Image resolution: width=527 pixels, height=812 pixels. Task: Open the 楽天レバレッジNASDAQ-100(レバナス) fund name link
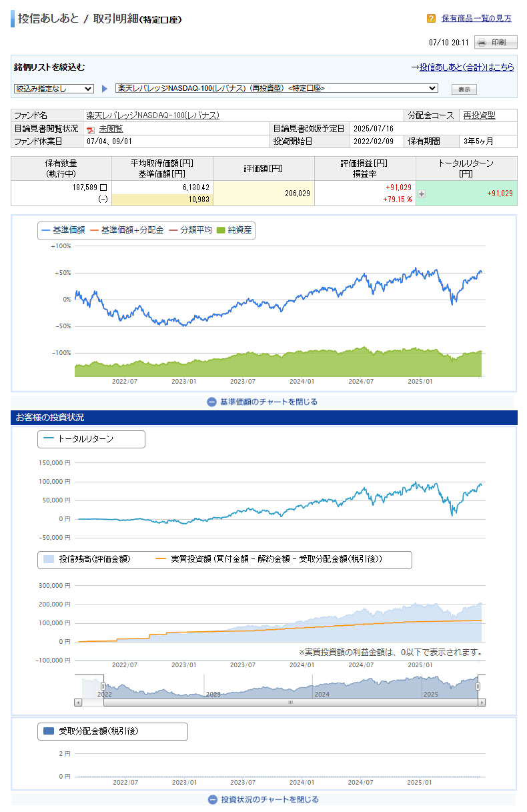(x=153, y=115)
